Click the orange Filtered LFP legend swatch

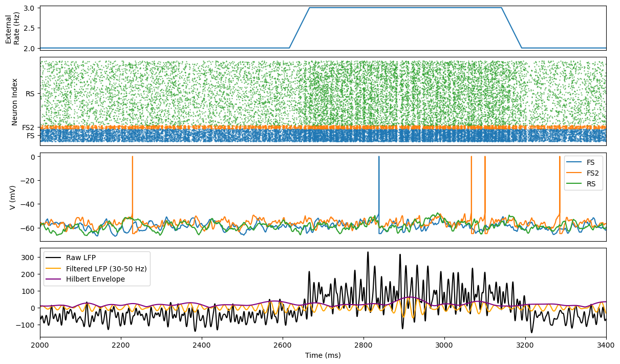54,268
